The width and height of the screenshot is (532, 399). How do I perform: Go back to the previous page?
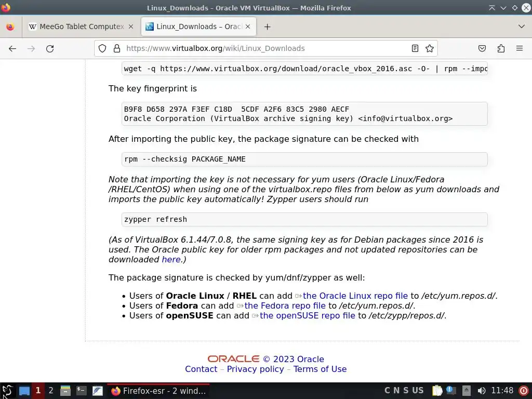tap(12, 48)
